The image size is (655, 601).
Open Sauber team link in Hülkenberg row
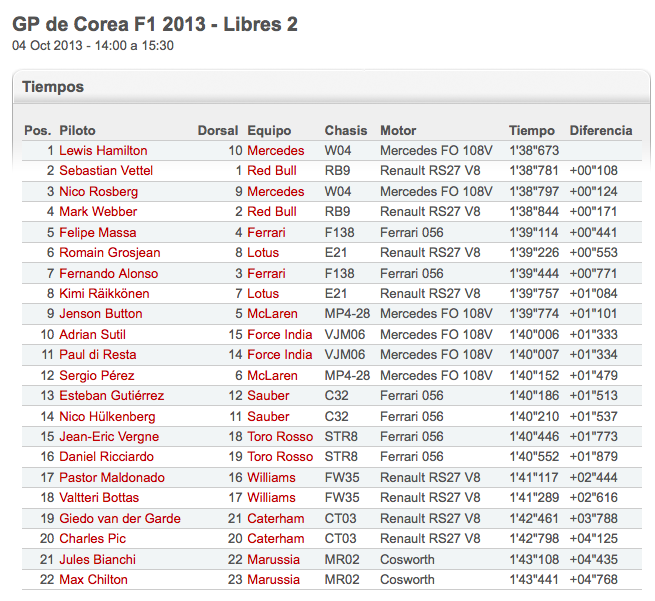[x=268, y=416]
